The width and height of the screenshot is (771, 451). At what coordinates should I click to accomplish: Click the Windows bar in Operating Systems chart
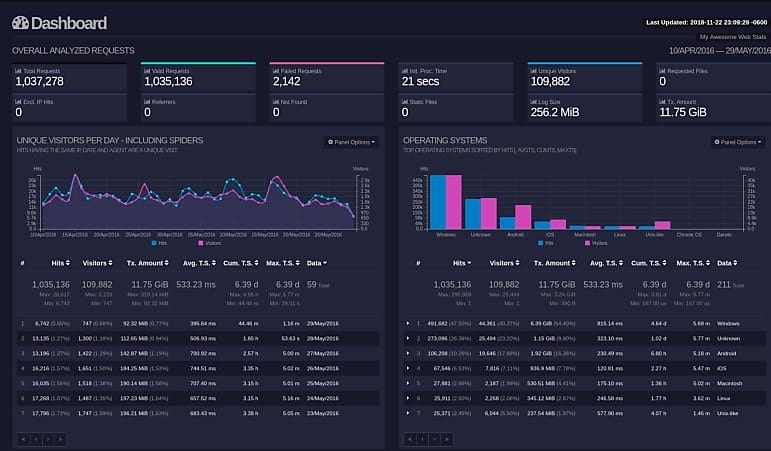pos(445,202)
